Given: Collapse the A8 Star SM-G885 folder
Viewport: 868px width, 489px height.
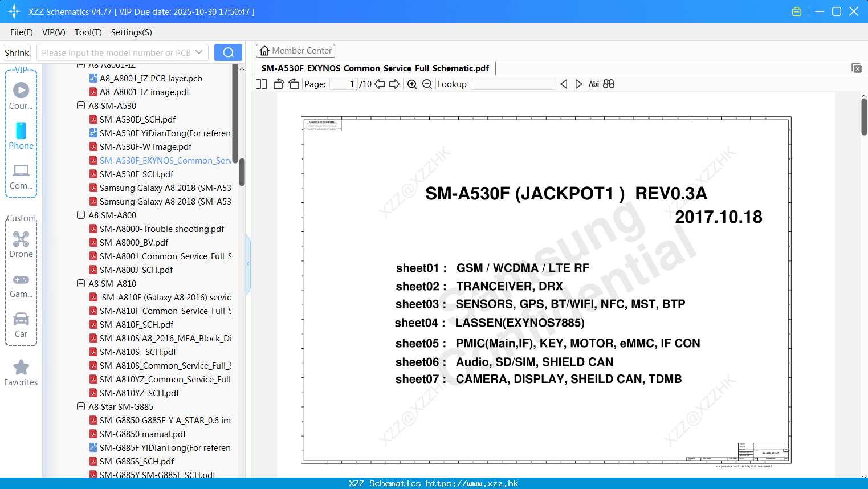Looking at the screenshot, I should (81, 406).
